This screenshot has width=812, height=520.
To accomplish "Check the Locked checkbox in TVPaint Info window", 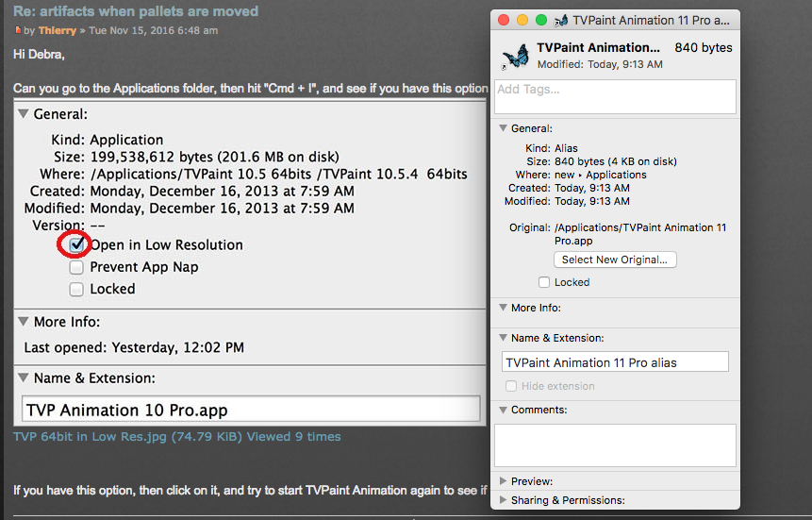I will pyautogui.click(x=544, y=282).
